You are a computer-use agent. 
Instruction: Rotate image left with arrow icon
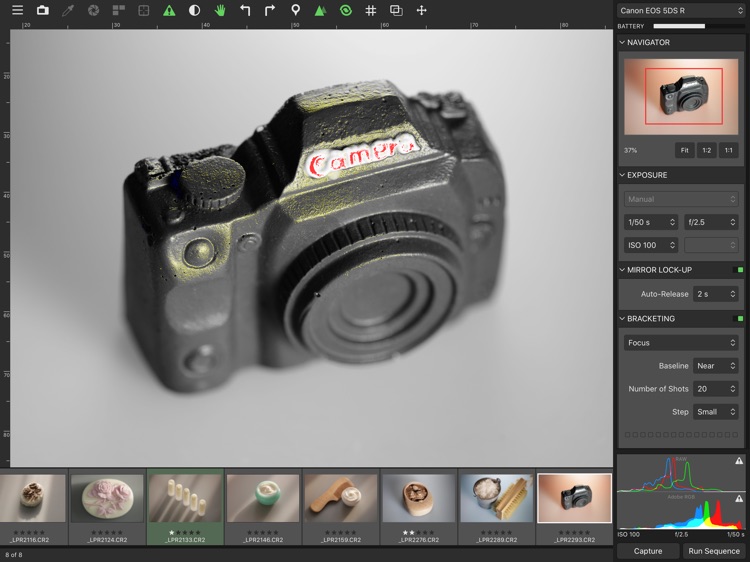[x=245, y=10]
